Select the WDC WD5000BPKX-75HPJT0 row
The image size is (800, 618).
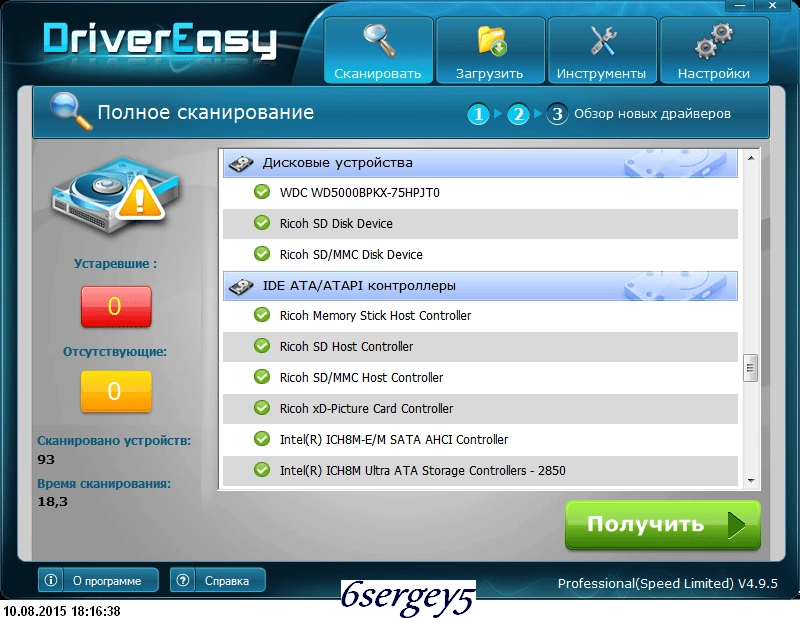[480, 193]
